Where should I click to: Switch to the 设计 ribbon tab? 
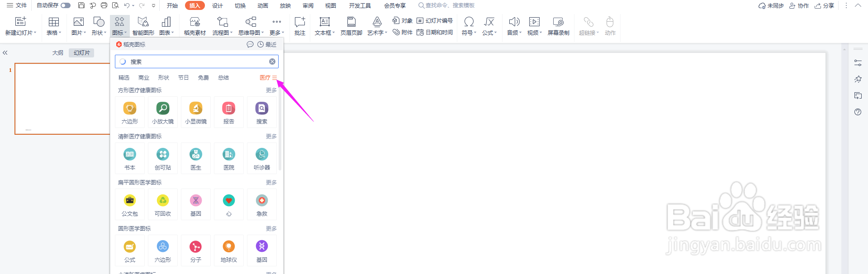[218, 5]
